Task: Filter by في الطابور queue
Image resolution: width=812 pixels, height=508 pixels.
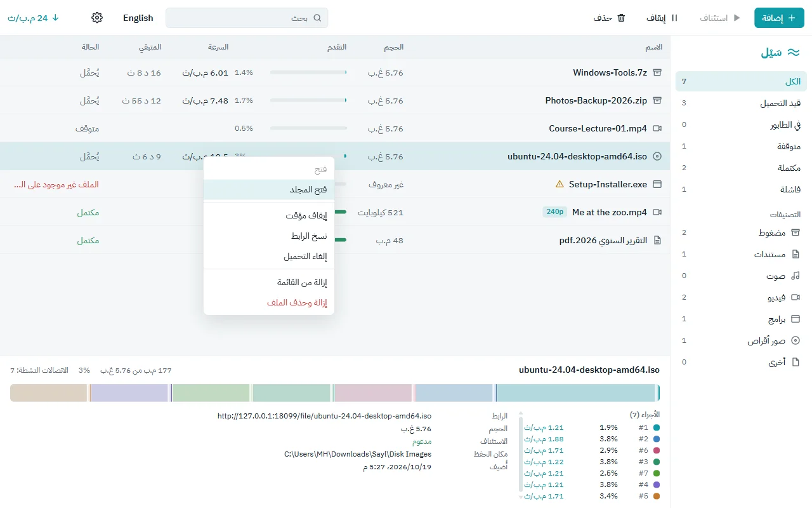Action: click(x=741, y=124)
